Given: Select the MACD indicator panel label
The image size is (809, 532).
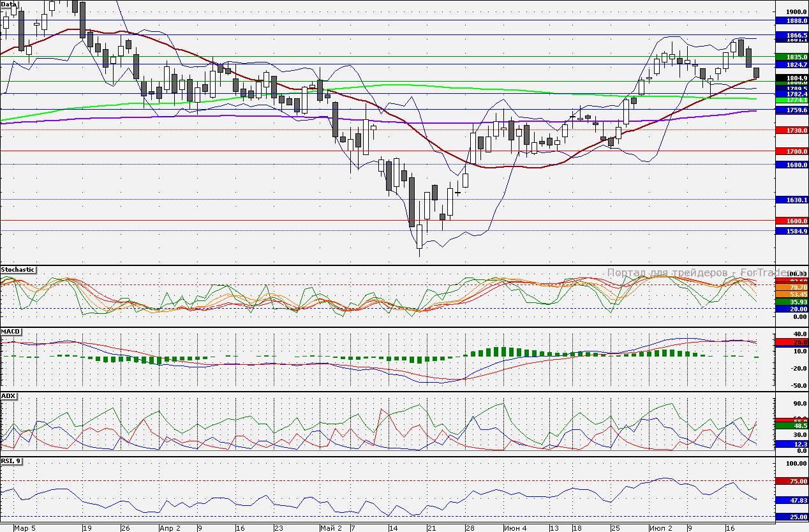Looking at the screenshot, I should [x=10, y=332].
